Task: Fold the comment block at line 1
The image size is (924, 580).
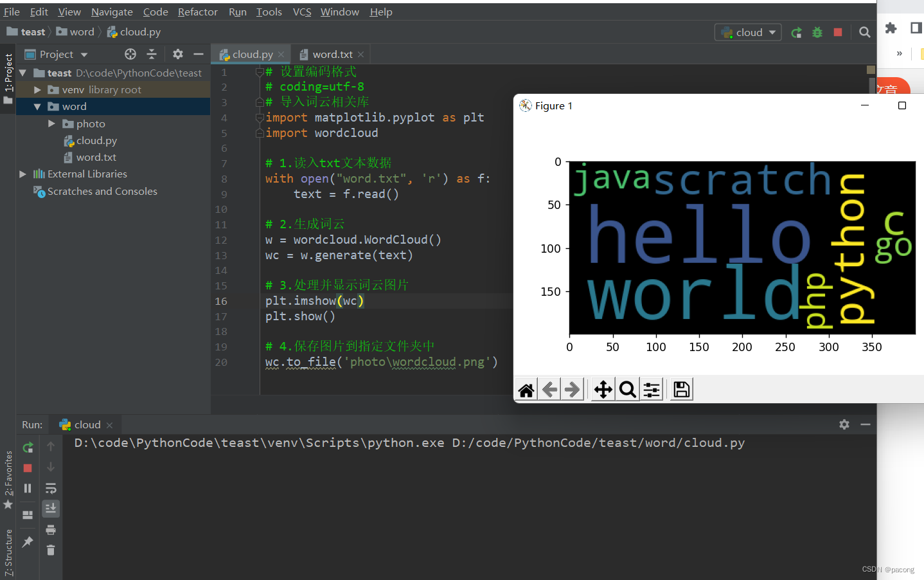Action: (x=260, y=72)
